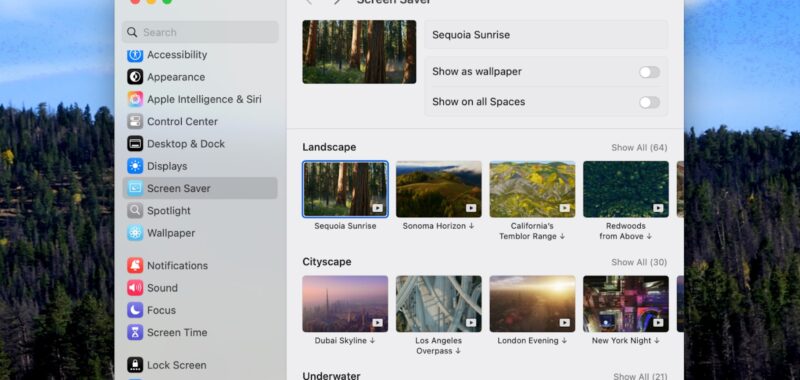Select the New York Night screen saver
The width and height of the screenshot is (800, 380).
point(626,304)
